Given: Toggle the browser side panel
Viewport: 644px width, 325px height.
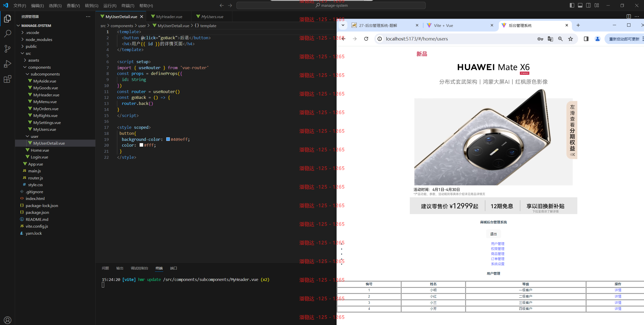Looking at the screenshot, I should 586,39.
